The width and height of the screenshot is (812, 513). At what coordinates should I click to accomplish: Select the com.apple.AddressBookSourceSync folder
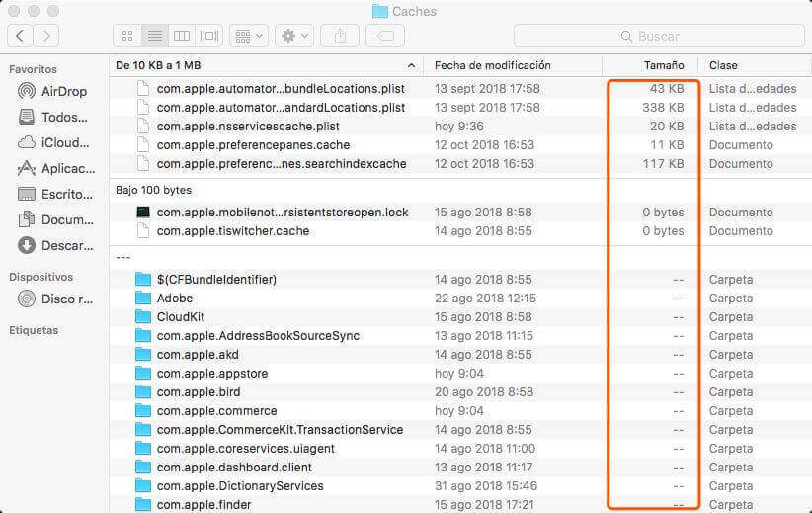pyautogui.click(x=258, y=336)
